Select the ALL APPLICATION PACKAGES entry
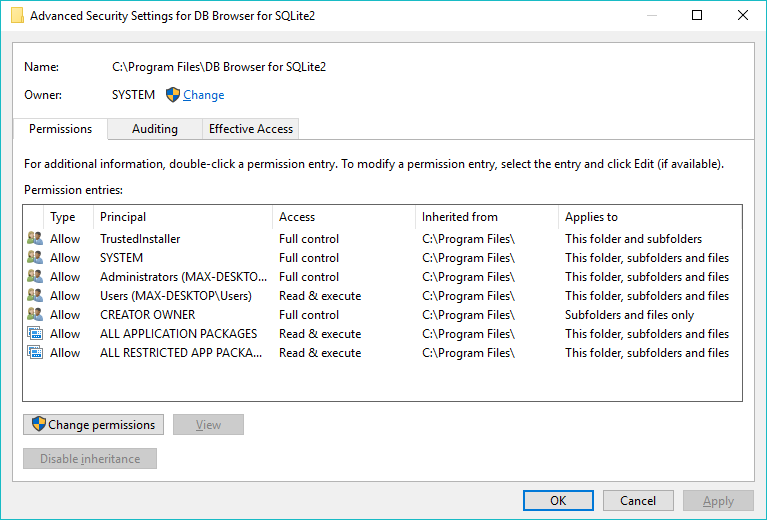 (x=179, y=334)
